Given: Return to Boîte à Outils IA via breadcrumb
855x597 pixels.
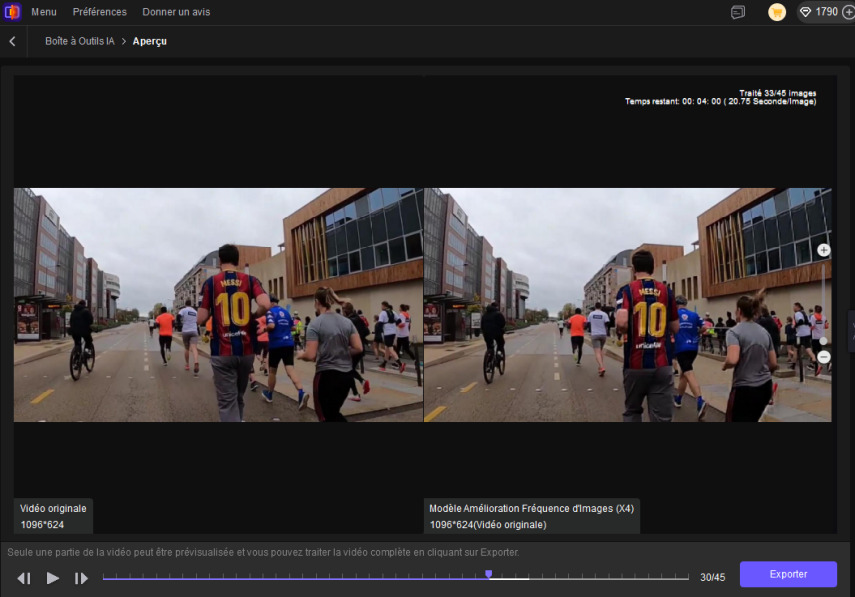Looking at the screenshot, I should click(x=83, y=41).
